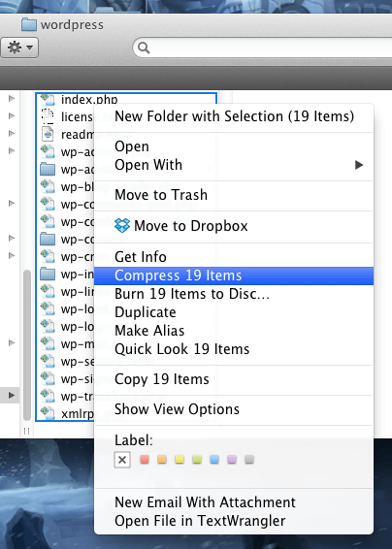
Task: Click the wp-si file icon
Action: click(48, 379)
